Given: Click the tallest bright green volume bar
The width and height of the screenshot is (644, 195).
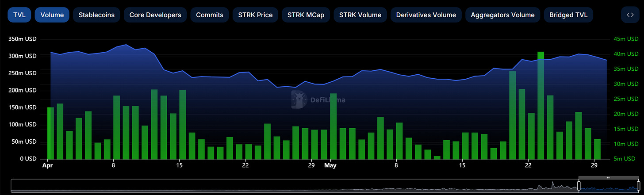Looking at the screenshot, I should [x=540, y=105].
